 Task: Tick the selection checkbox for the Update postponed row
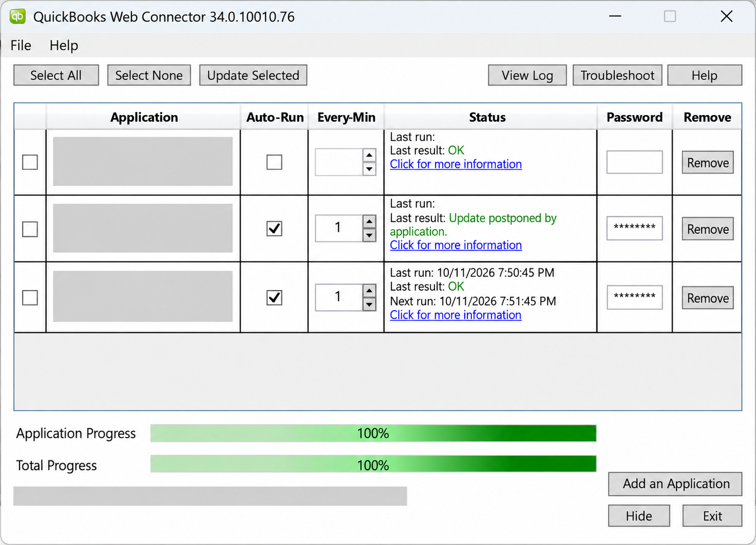pyautogui.click(x=30, y=229)
